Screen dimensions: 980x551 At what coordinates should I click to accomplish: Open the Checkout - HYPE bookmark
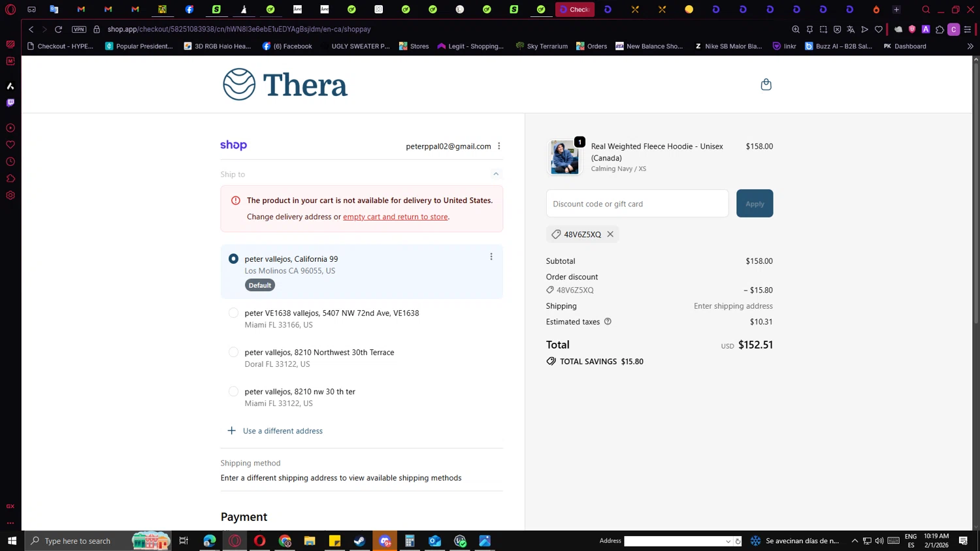pos(60,46)
